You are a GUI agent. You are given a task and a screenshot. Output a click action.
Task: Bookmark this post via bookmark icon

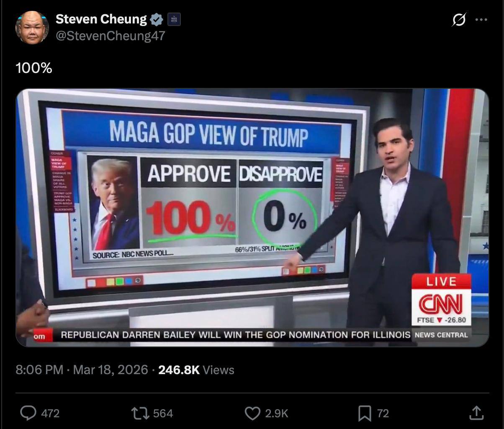pos(365,413)
